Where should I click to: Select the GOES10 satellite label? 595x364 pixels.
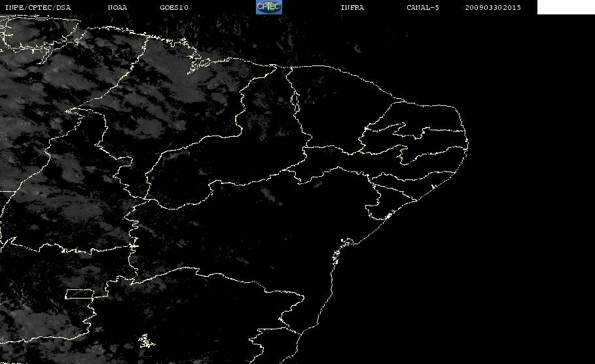[x=174, y=8]
